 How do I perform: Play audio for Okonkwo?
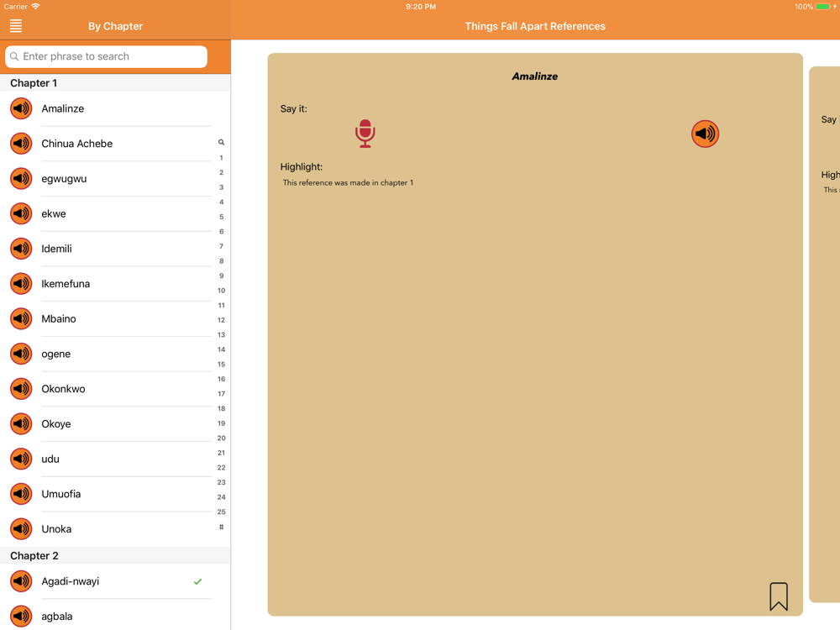(22, 389)
